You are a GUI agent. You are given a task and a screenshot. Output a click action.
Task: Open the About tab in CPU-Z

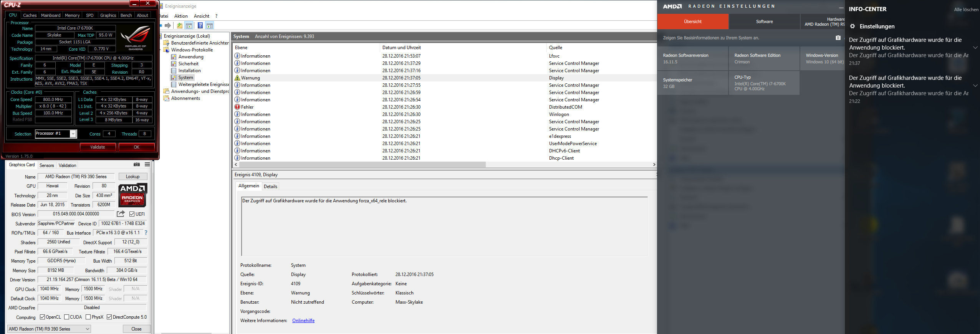click(142, 15)
